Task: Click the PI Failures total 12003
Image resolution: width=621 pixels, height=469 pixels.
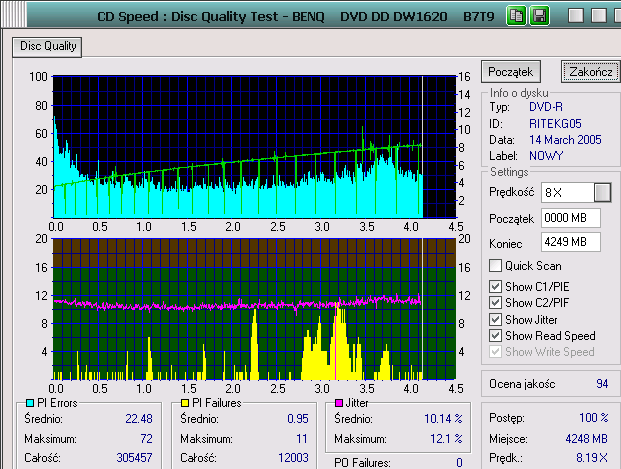Action: pos(293,458)
